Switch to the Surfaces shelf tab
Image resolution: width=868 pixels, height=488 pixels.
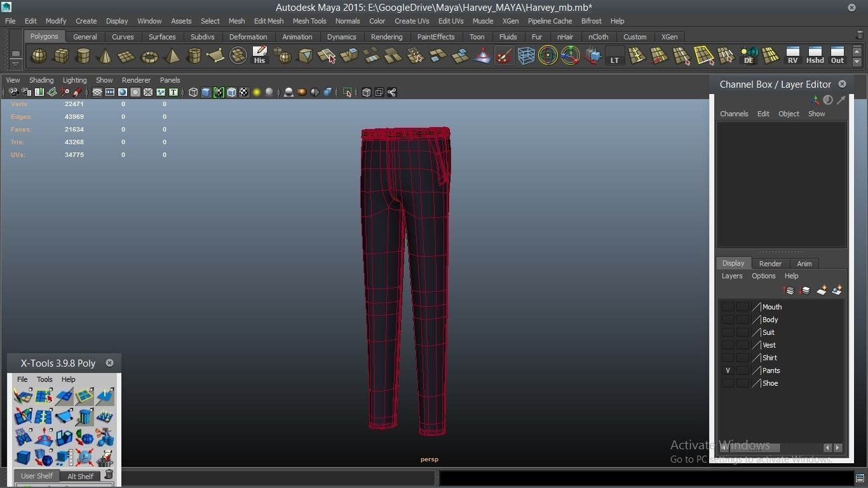162,37
